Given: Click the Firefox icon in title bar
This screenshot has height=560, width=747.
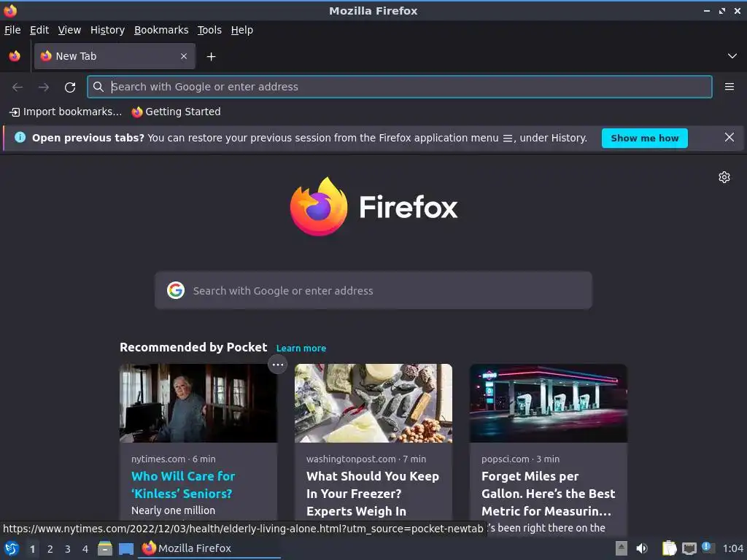Looking at the screenshot, I should click(x=10, y=10).
